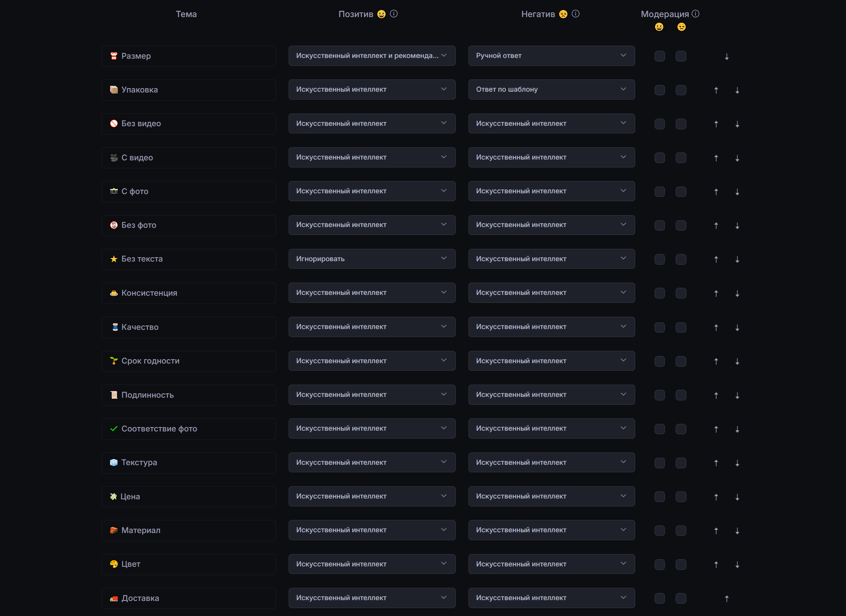Move the Качество row down with its arrow

(737, 328)
